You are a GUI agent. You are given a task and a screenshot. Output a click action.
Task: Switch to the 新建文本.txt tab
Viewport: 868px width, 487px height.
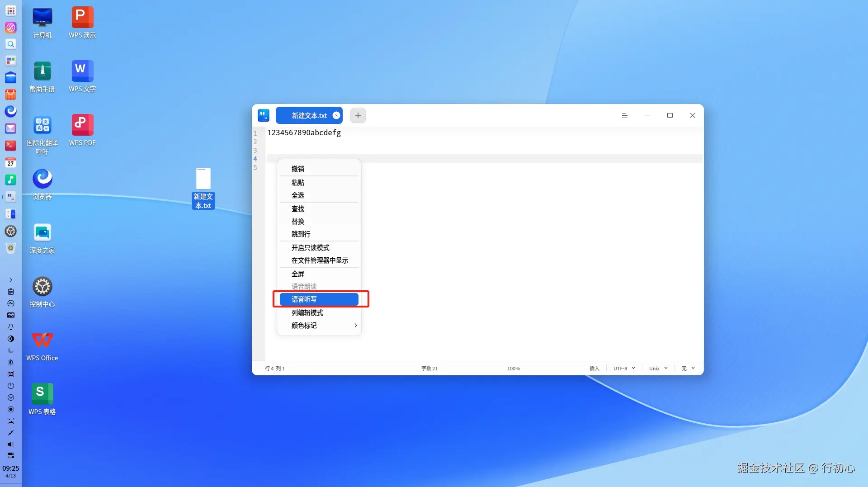pyautogui.click(x=309, y=116)
